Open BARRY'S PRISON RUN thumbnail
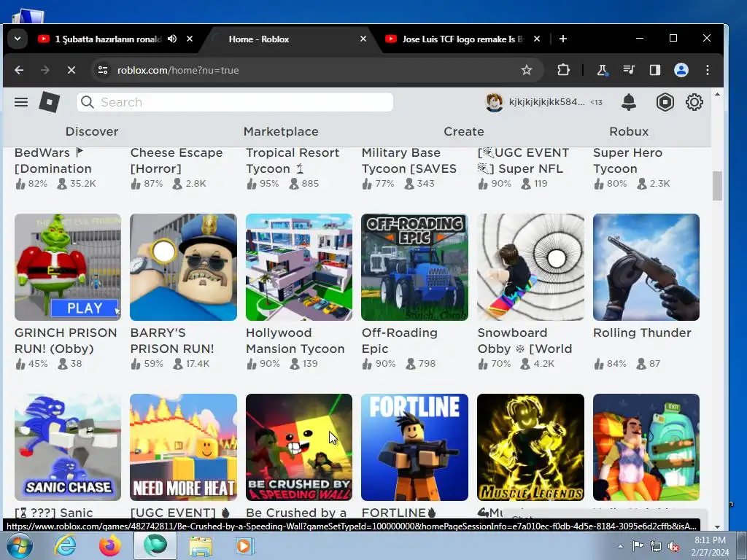The image size is (747, 560). 183,267
